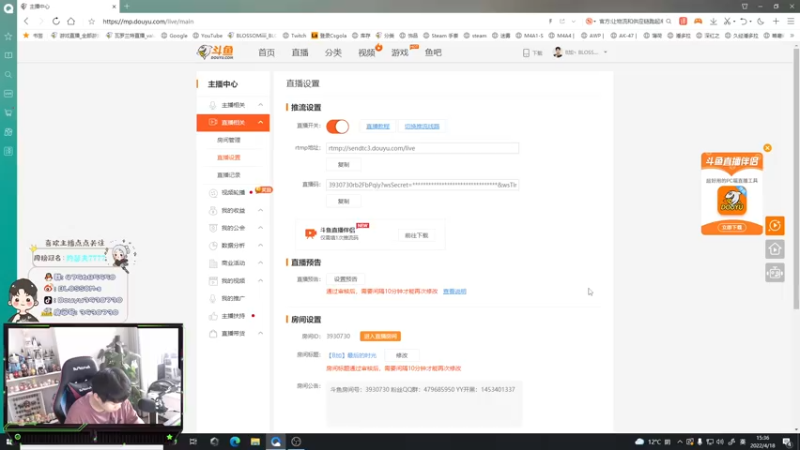Collapse the 主播相关 sidebar section
800x450 pixels.
pos(260,105)
